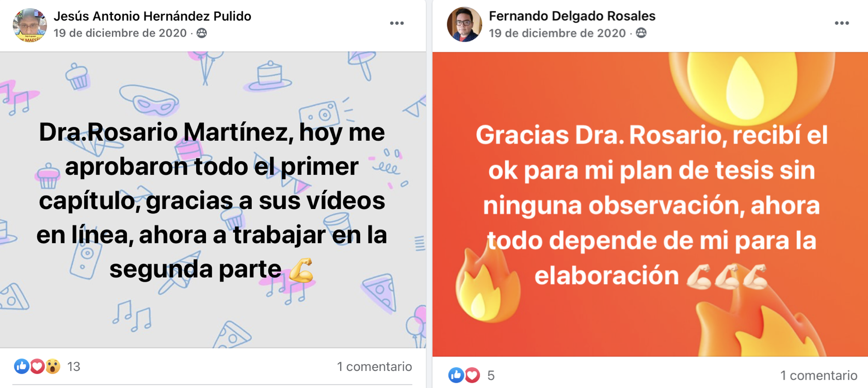
Task: Click audience privacy icon on Fernando's post
Action: (641, 33)
